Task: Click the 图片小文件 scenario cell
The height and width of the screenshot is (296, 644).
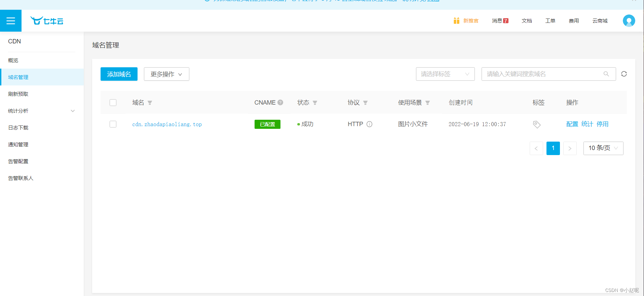Action: click(413, 124)
